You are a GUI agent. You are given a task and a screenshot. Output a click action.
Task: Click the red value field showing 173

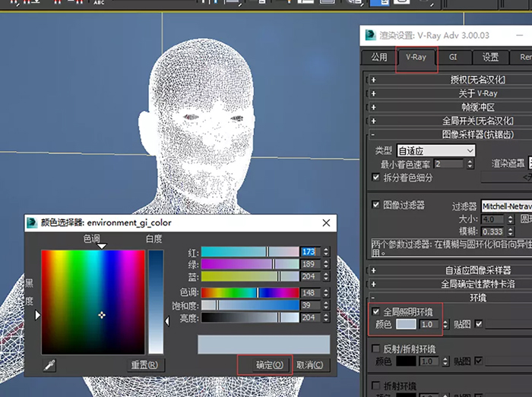[310, 252]
